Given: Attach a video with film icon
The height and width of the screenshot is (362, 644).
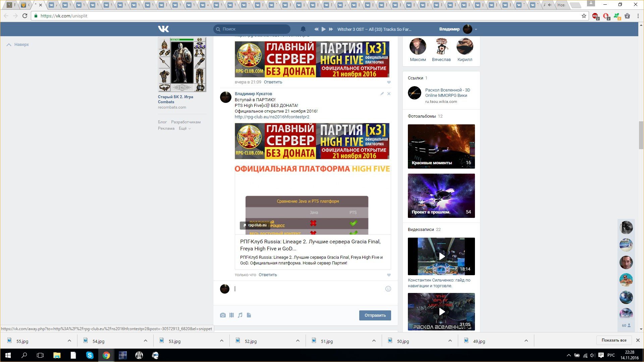Looking at the screenshot, I should tap(231, 315).
